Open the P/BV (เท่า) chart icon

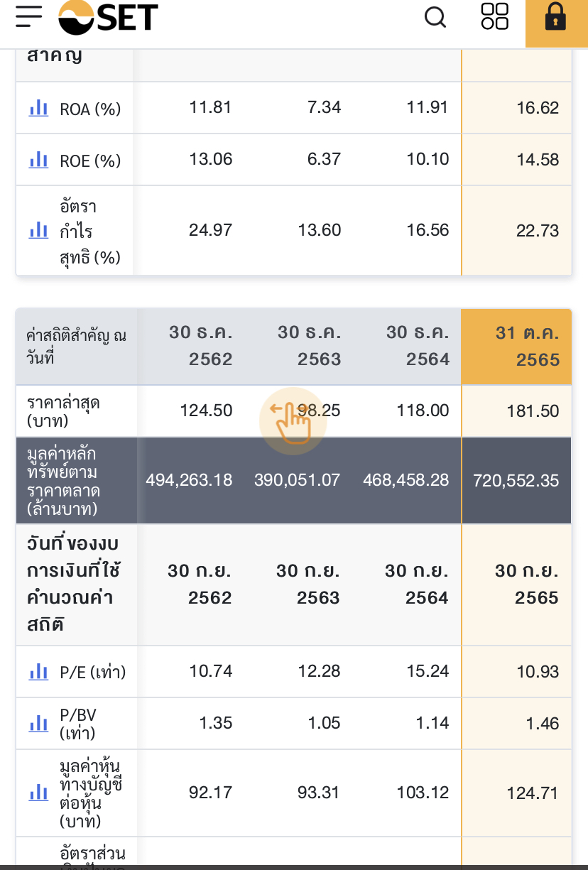tap(38, 723)
